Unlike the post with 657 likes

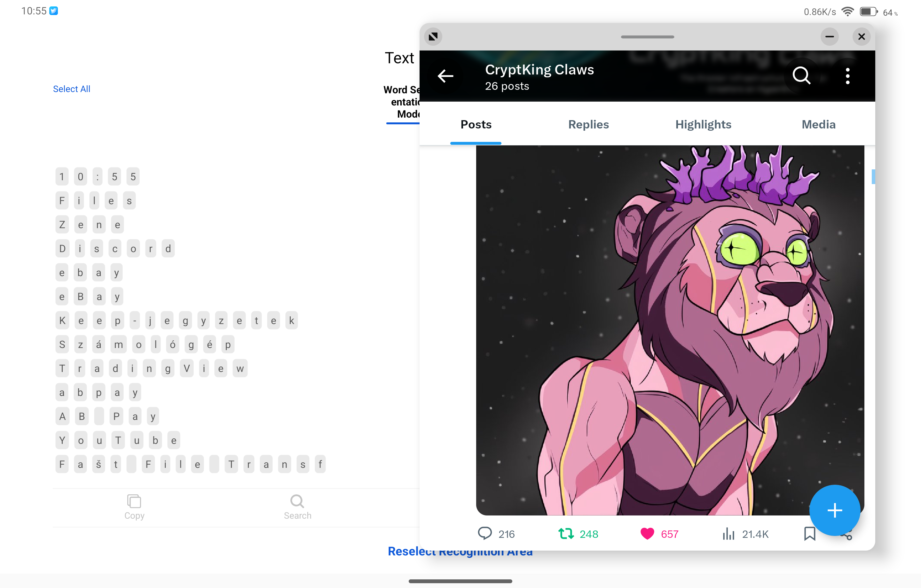click(x=647, y=533)
